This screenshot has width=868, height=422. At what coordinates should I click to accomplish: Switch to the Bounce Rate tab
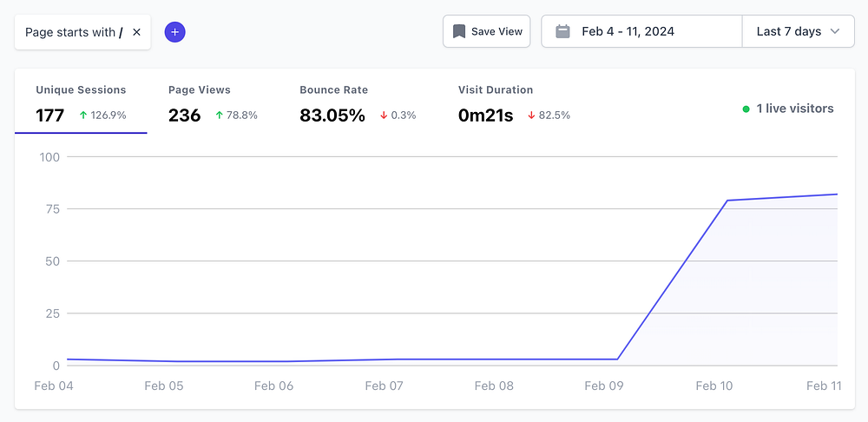[358, 103]
